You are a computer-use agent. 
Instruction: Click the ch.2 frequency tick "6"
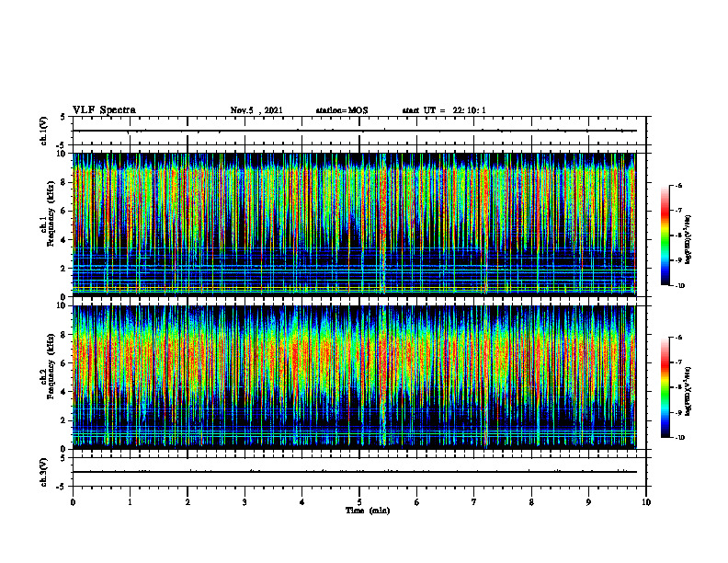pyautogui.click(x=64, y=363)
